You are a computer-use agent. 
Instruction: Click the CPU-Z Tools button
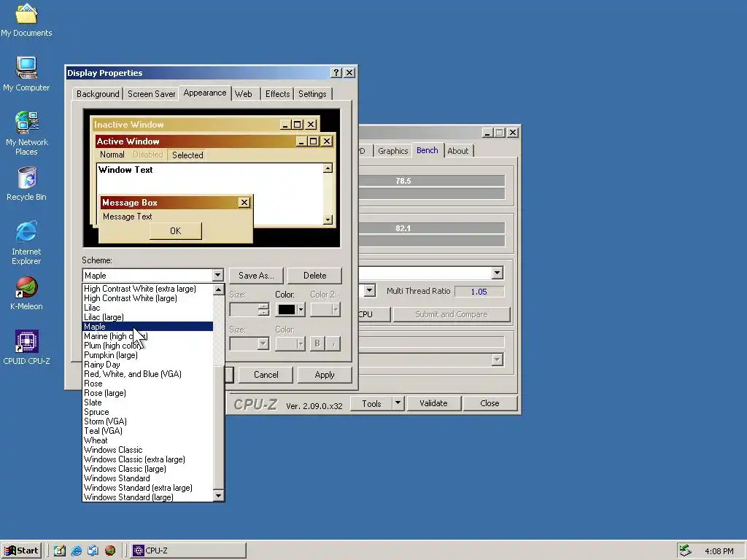click(x=371, y=403)
